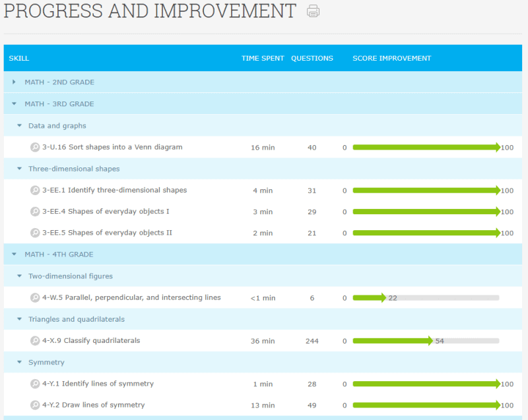The image size is (528, 420).
Task: Collapse the Symmetry category
Action: pos(19,362)
